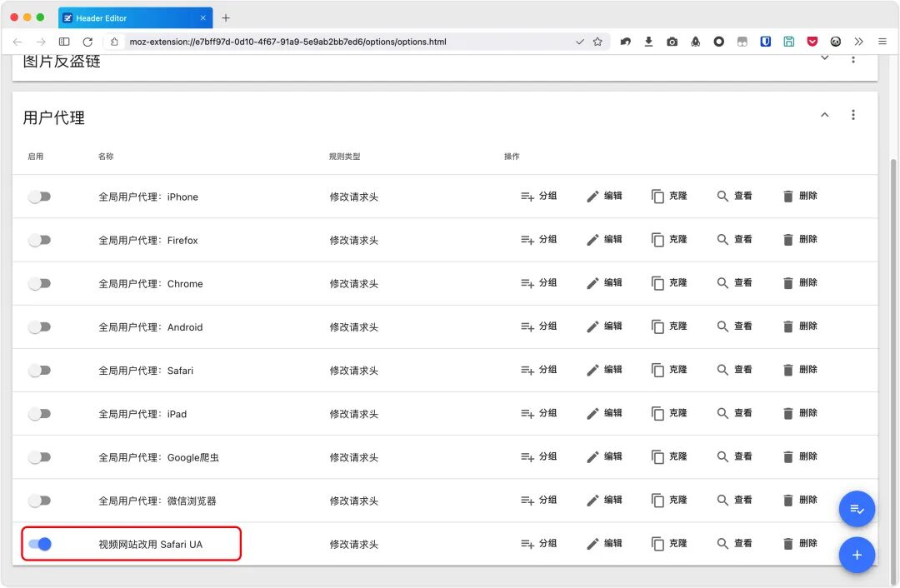
Task: Click the panda extension icon
Action: pos(835,42)
